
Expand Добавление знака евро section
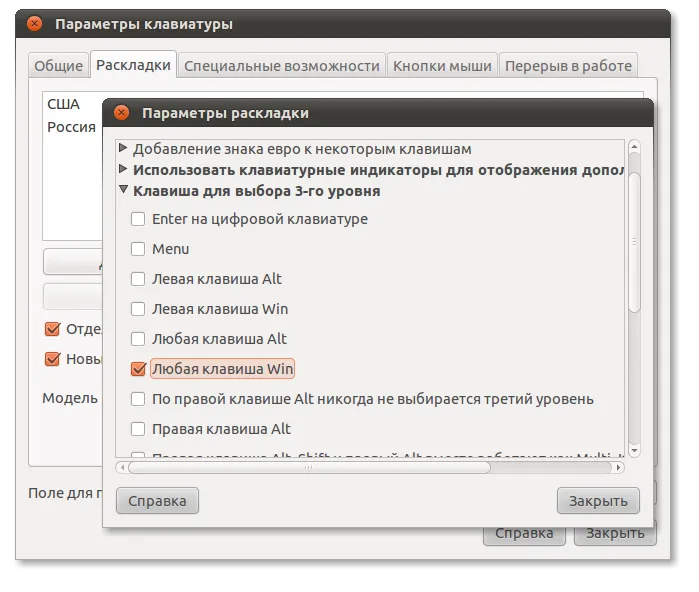123,149
